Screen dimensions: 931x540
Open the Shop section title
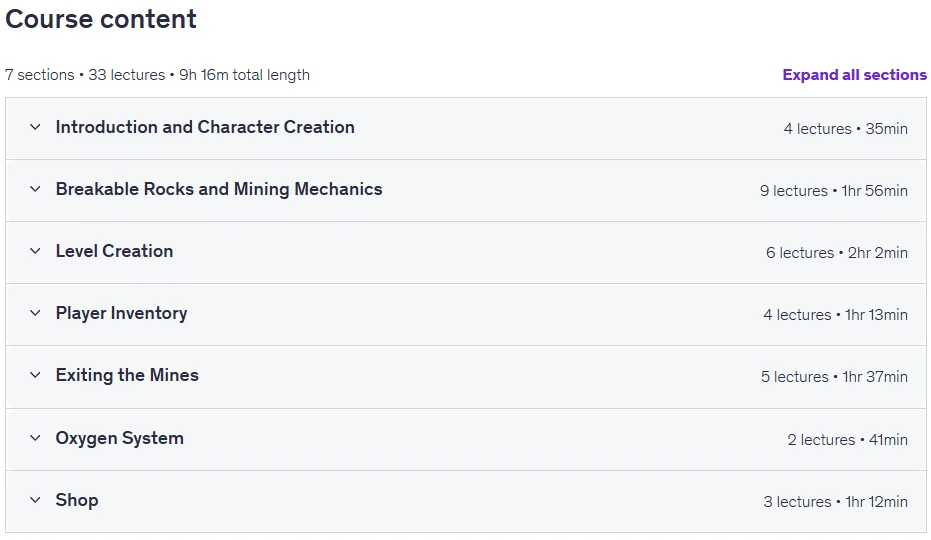tap(77, 500)
